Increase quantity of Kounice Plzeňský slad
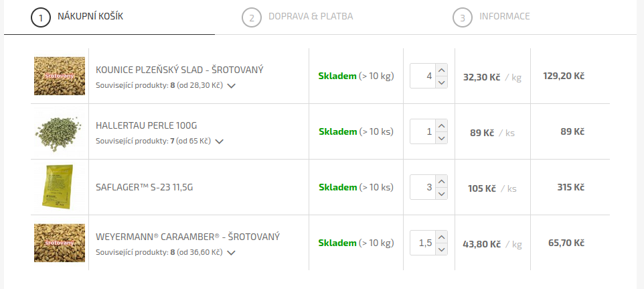 441,70
